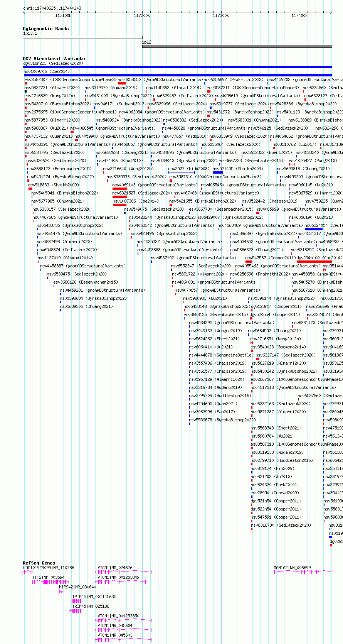
Task: Click nsv5689305 (Chuang2021) label
Action: (x=86, y=306)
